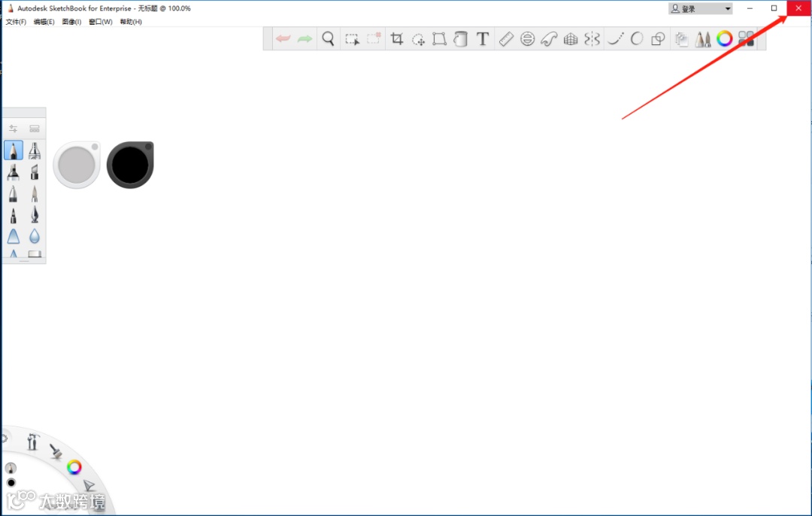Open the 帮助(H) menu
This screenshot has height=516, width=812.
pyautogui.click(x=131, y=22)
